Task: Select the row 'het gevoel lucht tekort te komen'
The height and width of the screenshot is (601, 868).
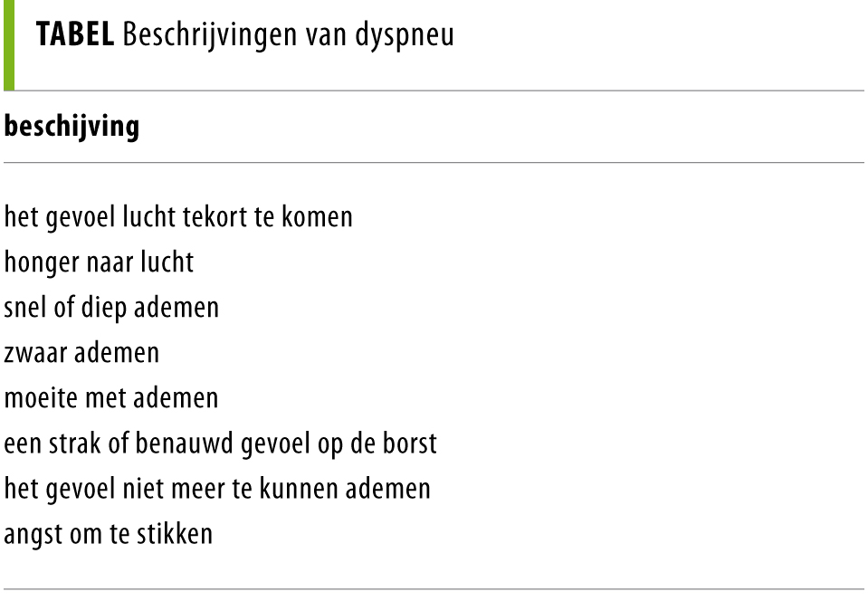Action: coord(178,218)
